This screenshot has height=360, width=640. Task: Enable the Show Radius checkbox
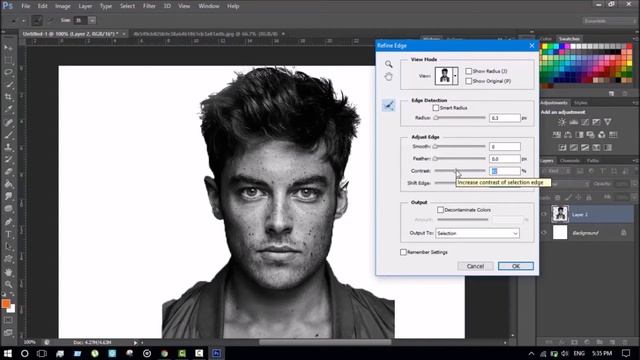coord(469,71)
